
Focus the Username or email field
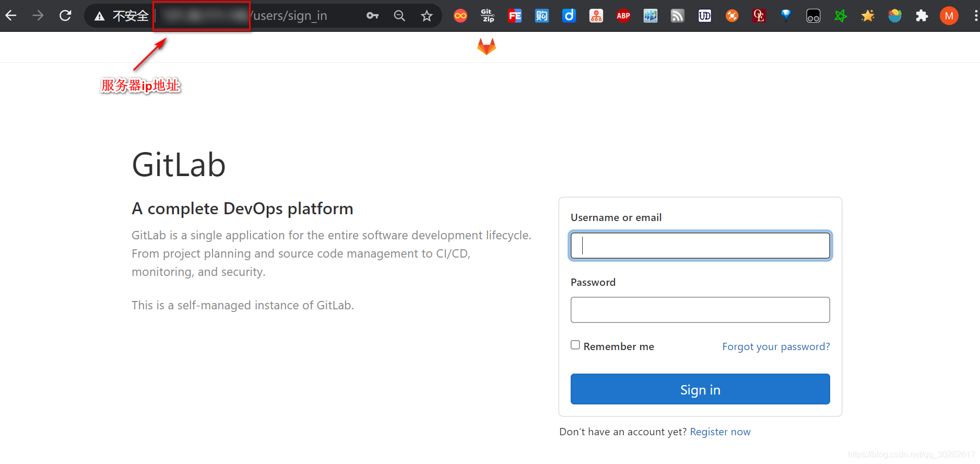click(x=700, y=246)
